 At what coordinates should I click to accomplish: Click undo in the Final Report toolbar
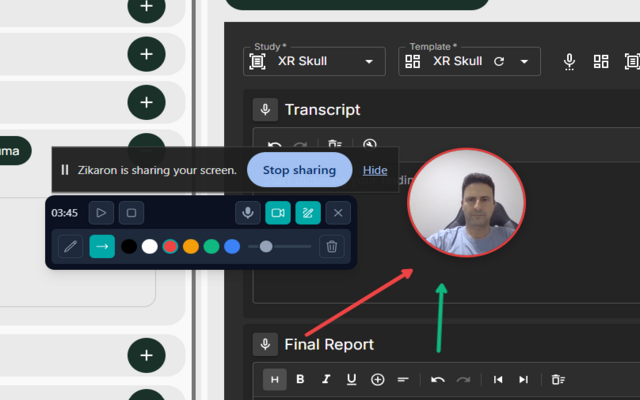pos(438,380)
